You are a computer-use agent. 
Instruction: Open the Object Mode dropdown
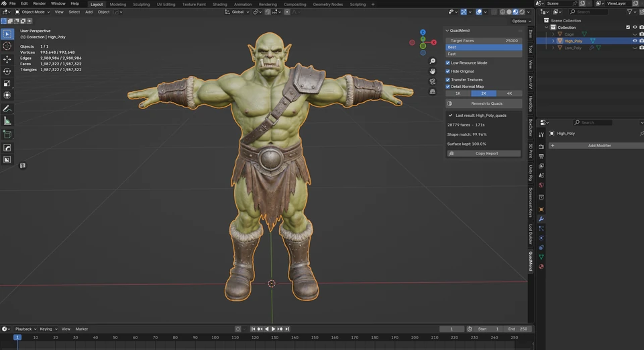[32, 12]
